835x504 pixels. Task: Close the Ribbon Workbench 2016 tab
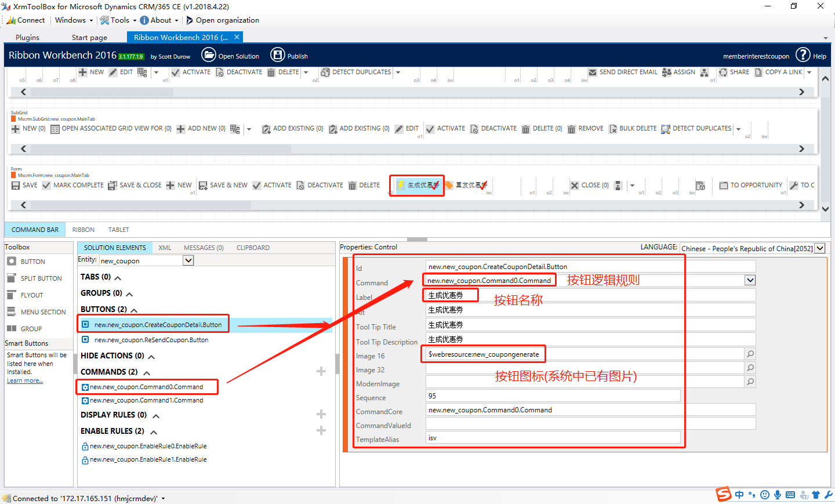[x=237, y=37]
